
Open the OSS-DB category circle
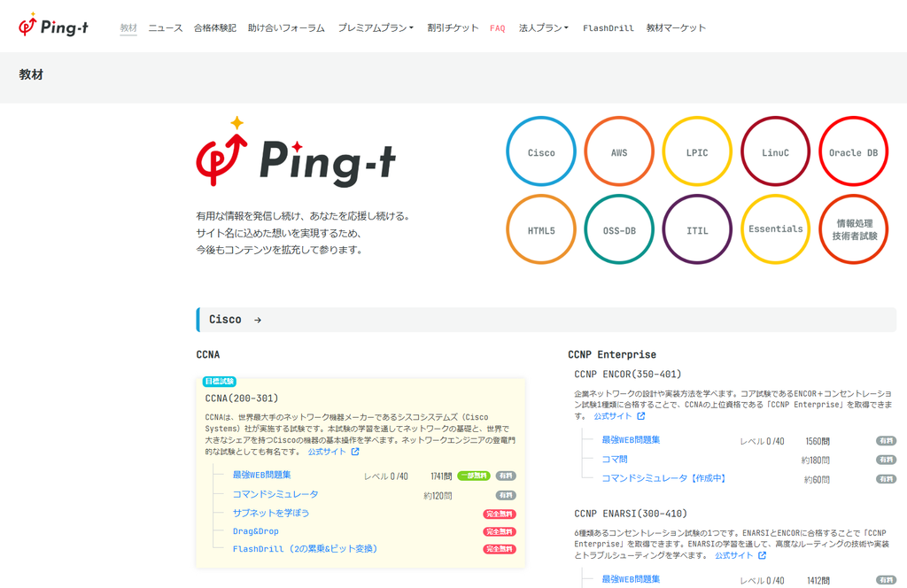point(619,229)
